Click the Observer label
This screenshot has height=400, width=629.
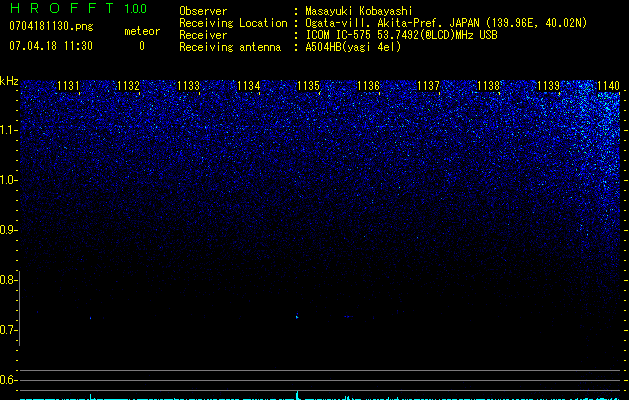pyautogui.click(x=203, y=11)
